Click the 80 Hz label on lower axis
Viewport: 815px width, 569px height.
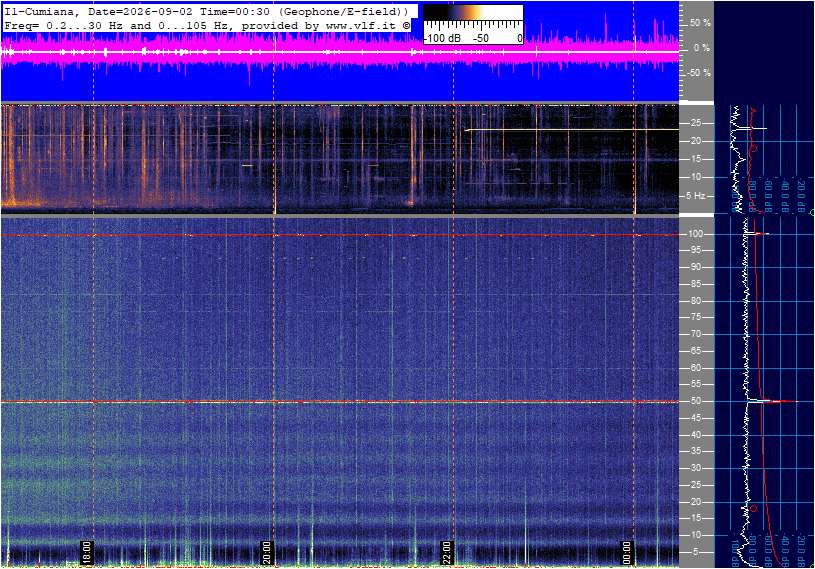[695, 301]
